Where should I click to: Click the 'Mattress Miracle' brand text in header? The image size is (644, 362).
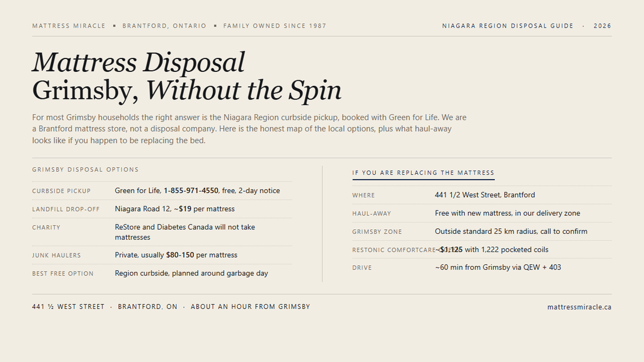(x=68, y=26)
